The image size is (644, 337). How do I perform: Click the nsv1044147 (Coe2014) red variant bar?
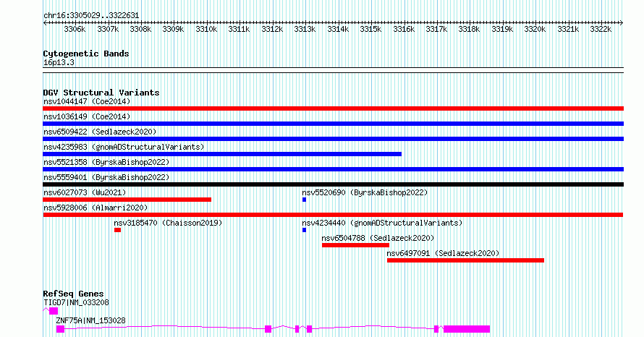[x=333, y=108]
